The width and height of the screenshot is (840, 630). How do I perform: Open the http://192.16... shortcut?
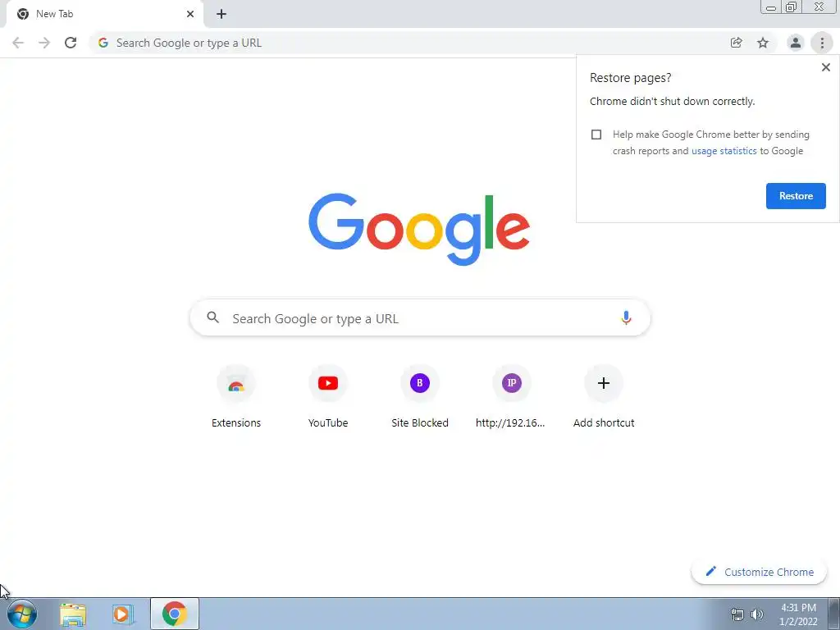pyautogui.click(x=511, y=396)
